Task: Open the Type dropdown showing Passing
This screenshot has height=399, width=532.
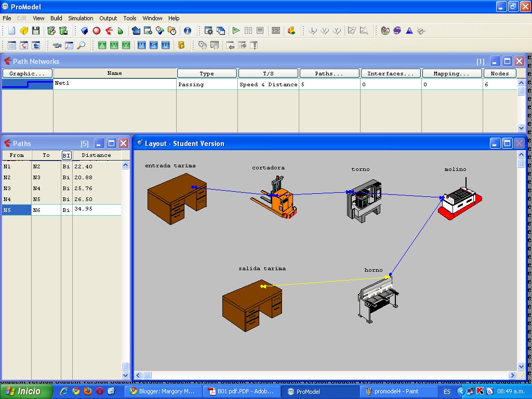Action: (x=207, y=83)
